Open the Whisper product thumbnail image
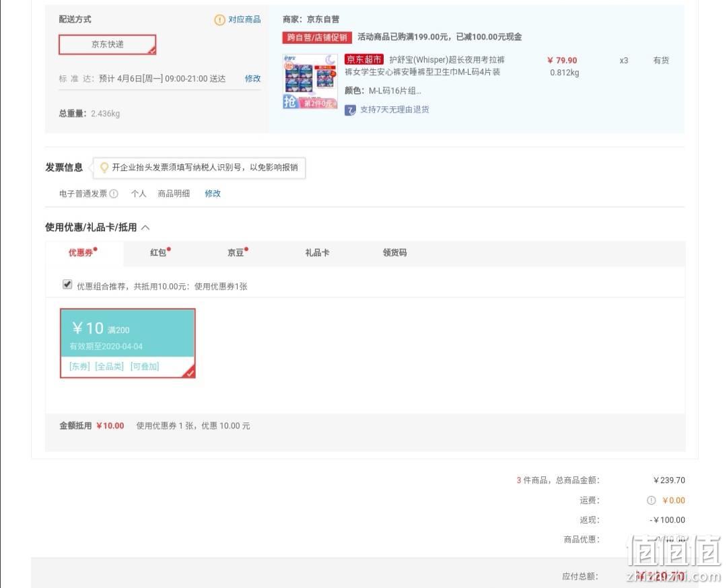727x588 pixels. 310,81
